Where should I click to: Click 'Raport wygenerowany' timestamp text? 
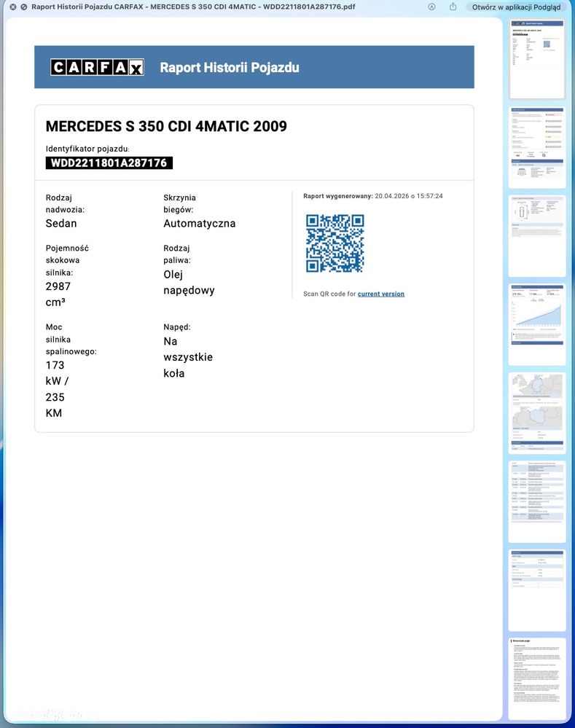pos(373,196)
